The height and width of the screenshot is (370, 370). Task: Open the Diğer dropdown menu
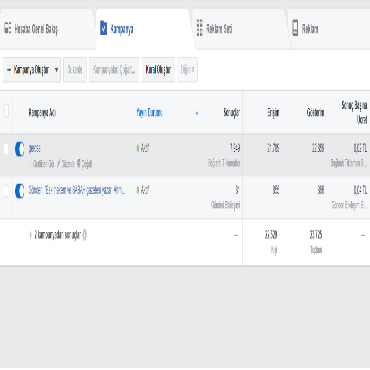(x=188, y=70)
